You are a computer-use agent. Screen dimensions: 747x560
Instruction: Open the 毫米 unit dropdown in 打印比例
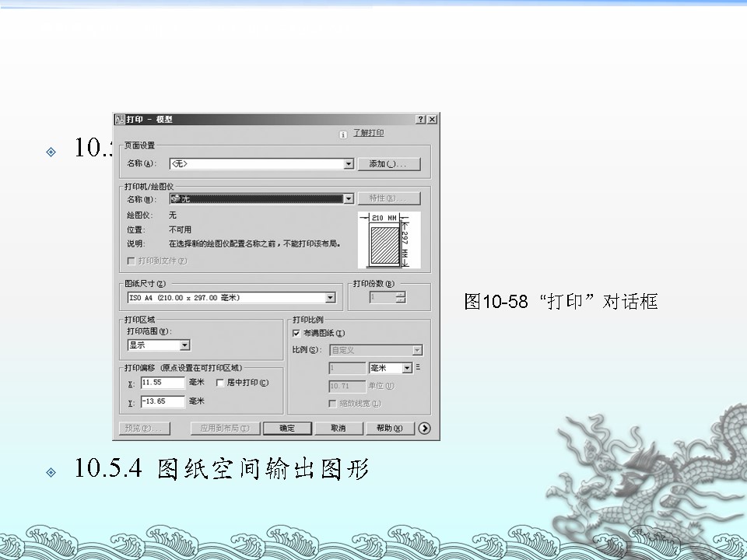(x=407, y=368)
